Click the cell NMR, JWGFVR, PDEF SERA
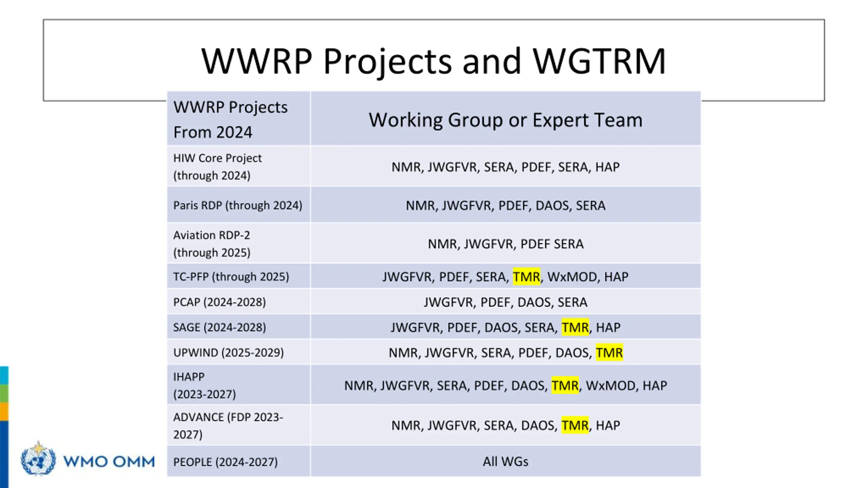868x488 pixels. [506, 243]
